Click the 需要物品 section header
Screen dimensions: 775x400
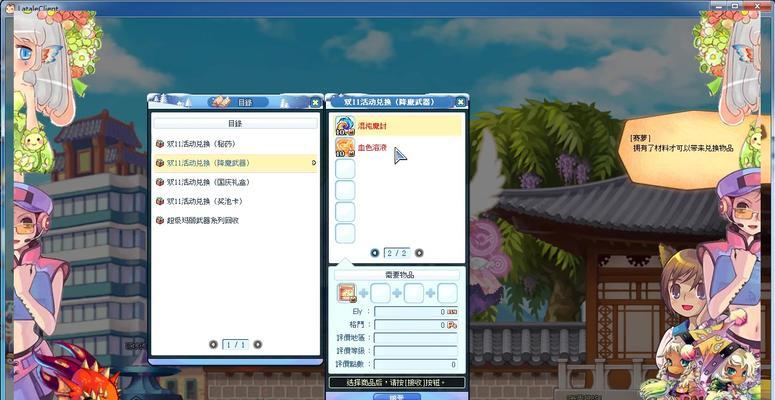(x=397, y=275)
